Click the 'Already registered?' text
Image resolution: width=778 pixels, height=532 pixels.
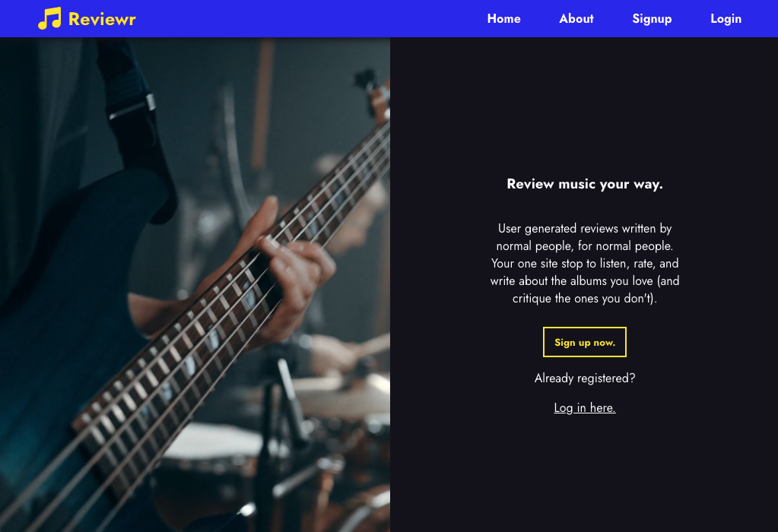[x=585, y=378]
